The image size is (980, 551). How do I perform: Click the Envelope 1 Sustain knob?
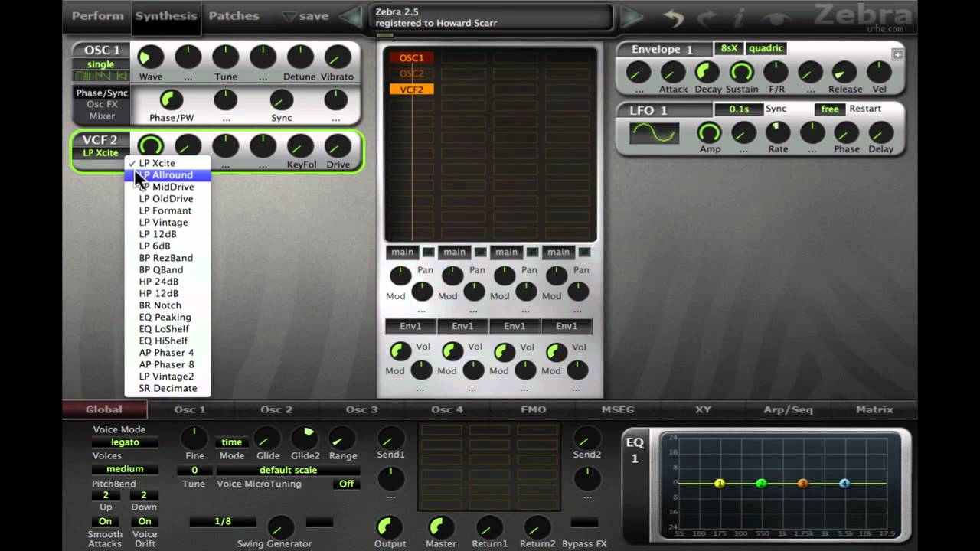pyautogui.click(x=741, y=73)
